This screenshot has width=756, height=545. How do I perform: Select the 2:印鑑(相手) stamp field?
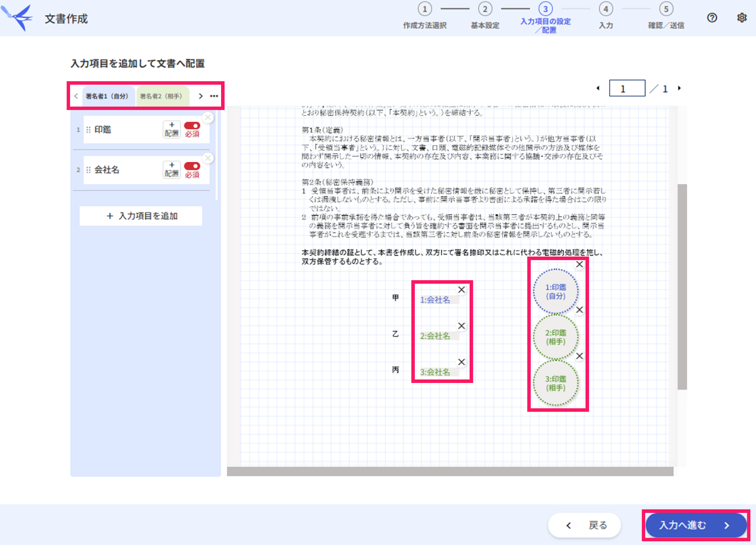pos(556,337)
